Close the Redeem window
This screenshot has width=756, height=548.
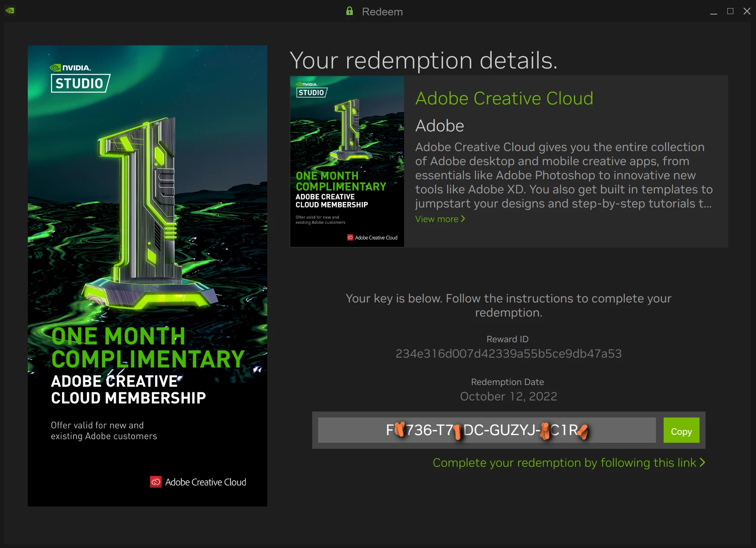[x=747, y=11]
